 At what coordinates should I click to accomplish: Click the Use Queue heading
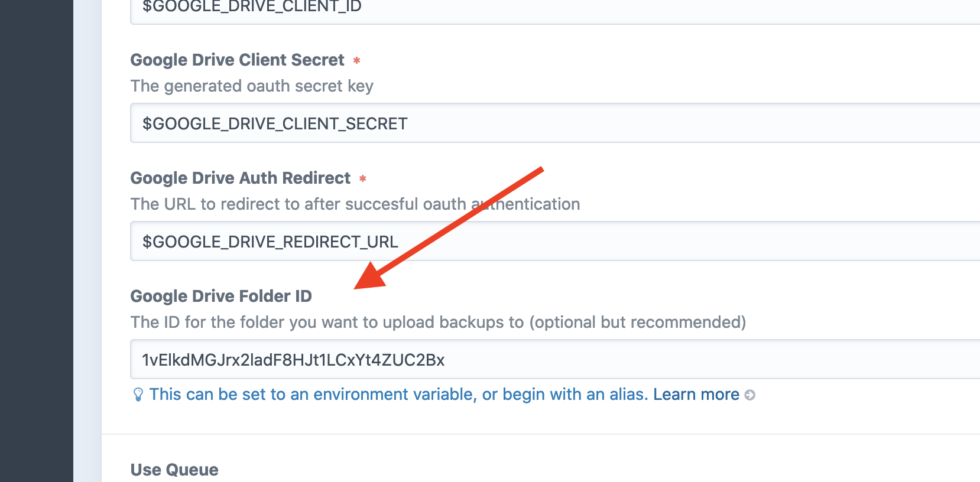[174, 470]
